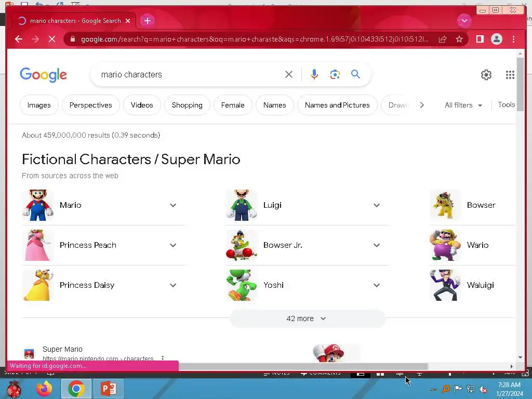
Task: Click the scroll down arrow of page
Action: 520,357
